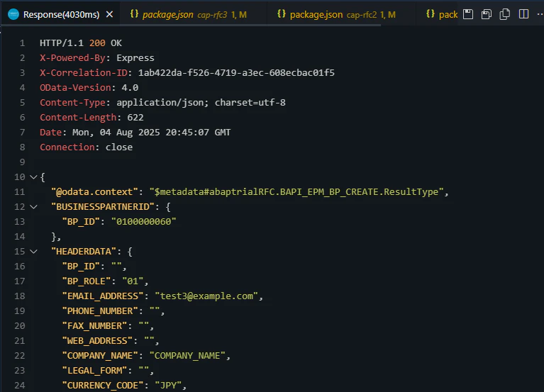Click JSON braces icon on cap-rfc3 tab
This screenshot has width=544, height=392.
134,14
